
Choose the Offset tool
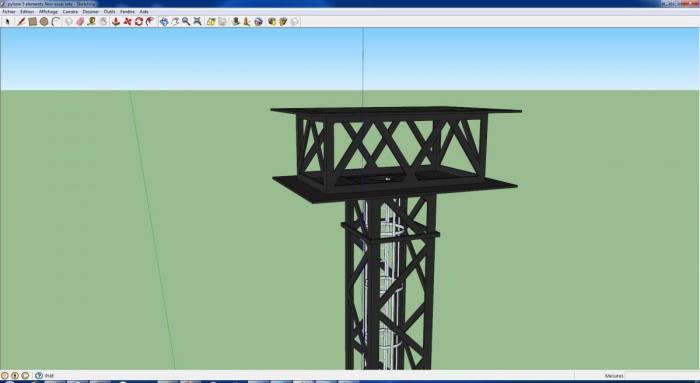(150, 21)
